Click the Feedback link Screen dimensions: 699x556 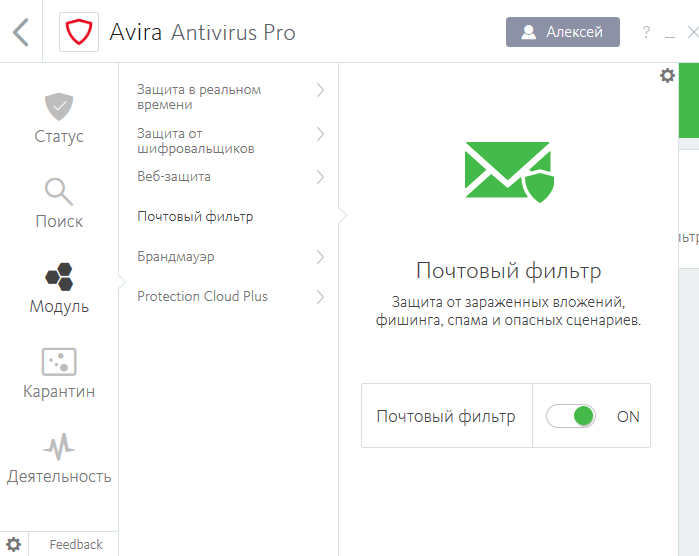(76, 544)
